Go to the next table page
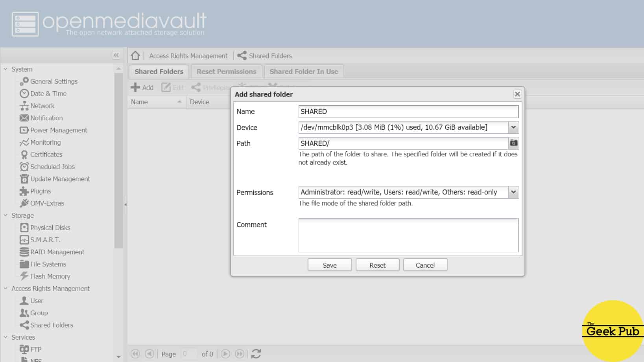 [225, 354]
